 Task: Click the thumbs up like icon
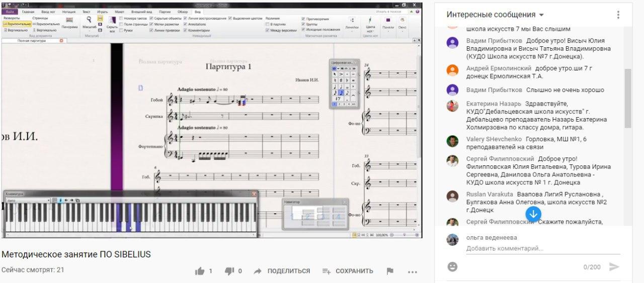click(x=200, y=271)
